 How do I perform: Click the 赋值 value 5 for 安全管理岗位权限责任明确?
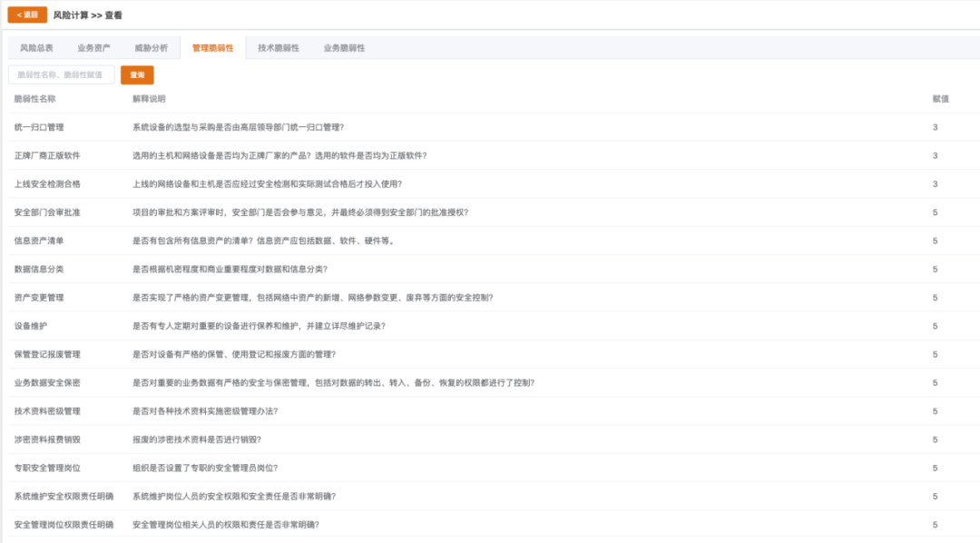pyautogui.click(x=935, y=525)
